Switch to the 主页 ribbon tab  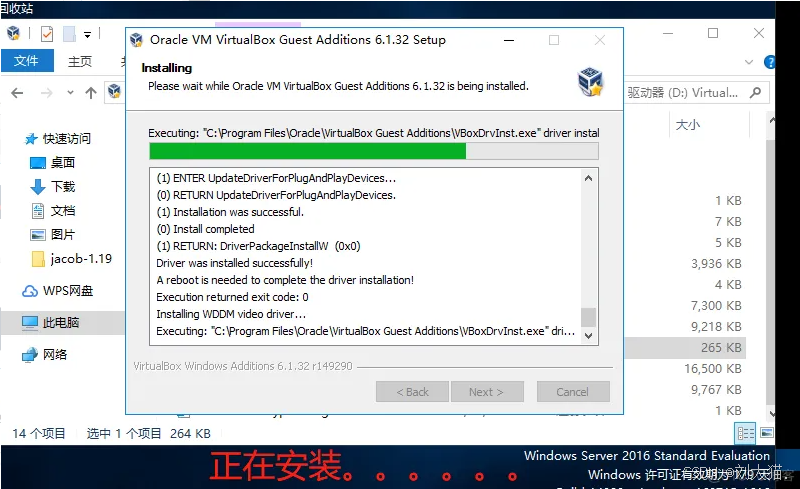[80, 61]
